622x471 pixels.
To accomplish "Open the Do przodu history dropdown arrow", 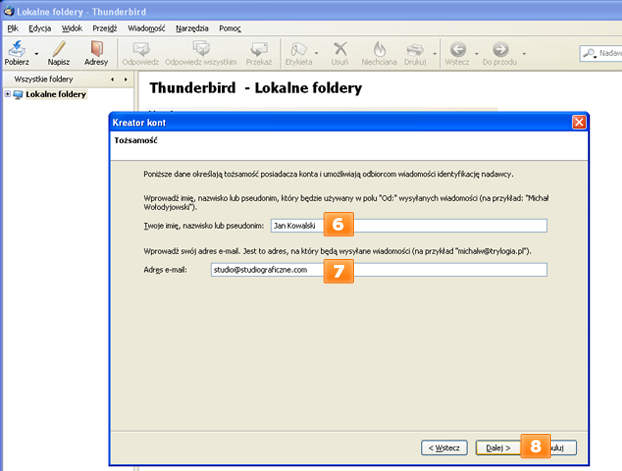I will (524, 54).
